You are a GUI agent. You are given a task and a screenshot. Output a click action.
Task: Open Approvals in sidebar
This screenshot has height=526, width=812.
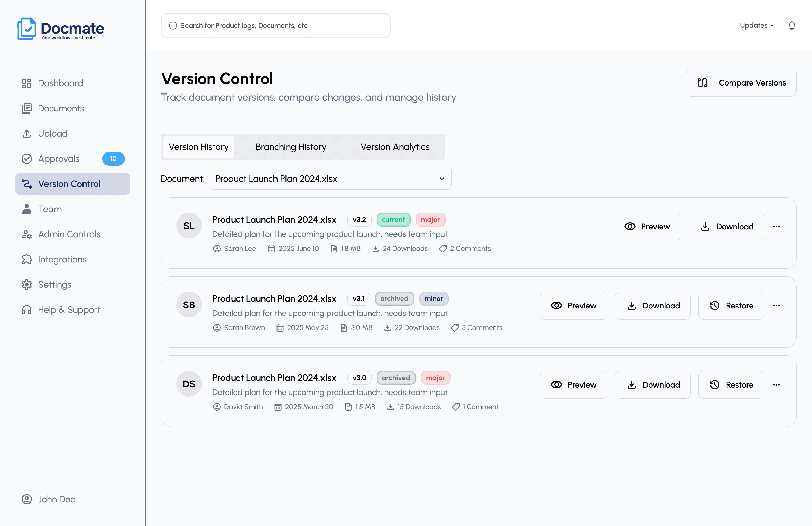[73, 159]
